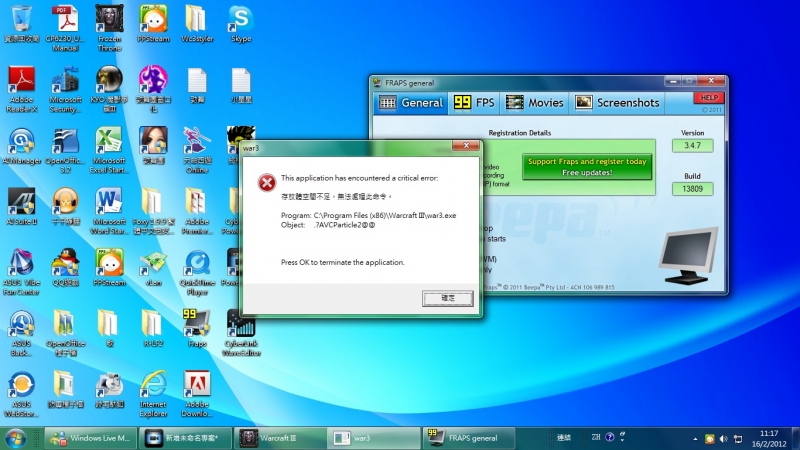Open the CP6230 Manual PDF icon
Image resolution: width=800 pixels, height=450 pixels.
pyautogui.click(x=65, y=28)
